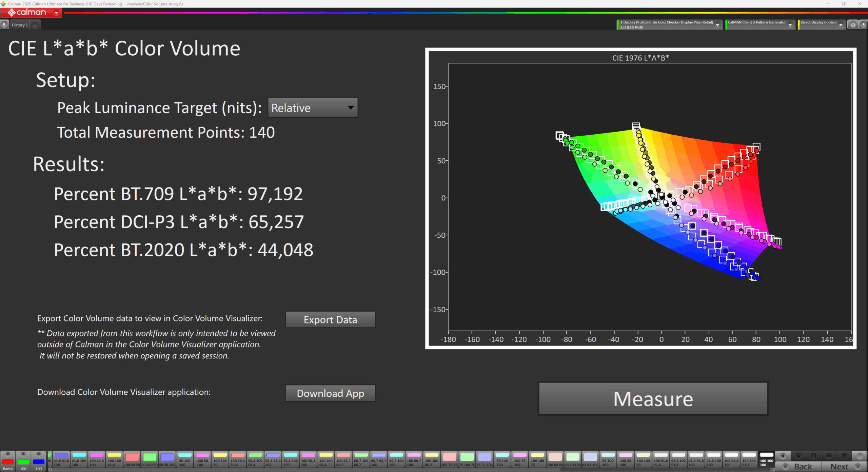Image resolution: width=868 pixels, height=472 pixels.
Task: Expand the left side panel arrow
Action: 4,24
